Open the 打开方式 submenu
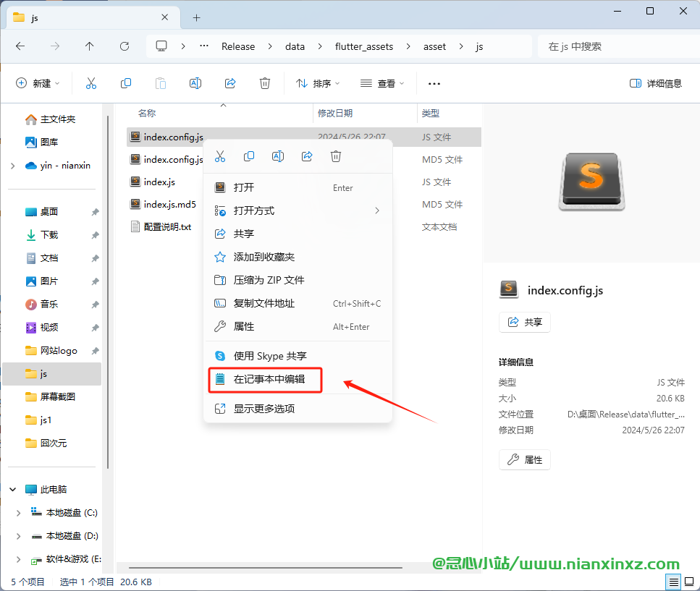Image resolution: width=700 pixels, height=591 pixels. click(x=298, y=211)
